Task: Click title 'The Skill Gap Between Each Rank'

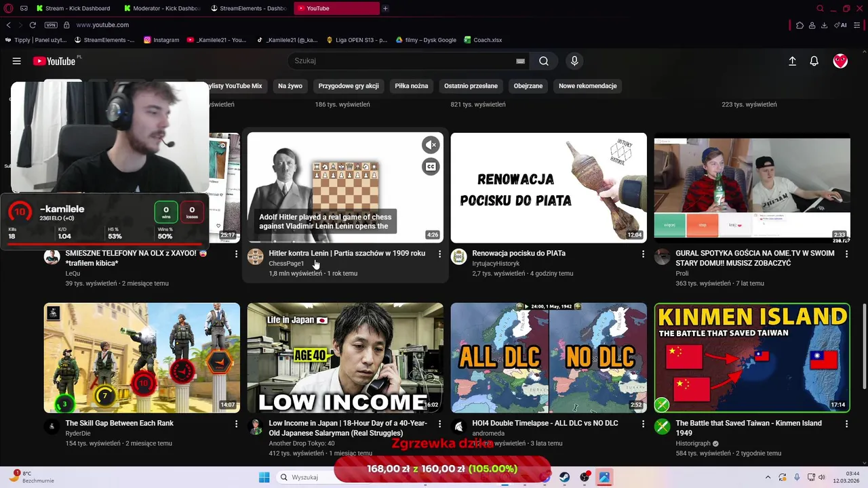Action: point(119,424)
